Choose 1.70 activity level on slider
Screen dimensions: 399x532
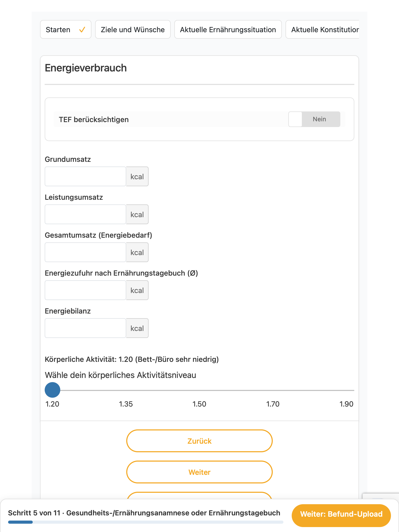(273, 390)
